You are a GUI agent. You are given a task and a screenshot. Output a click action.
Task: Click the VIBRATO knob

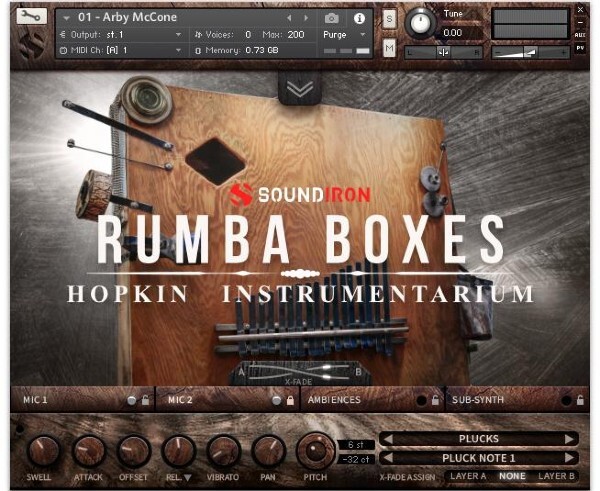tap(223, 452)
